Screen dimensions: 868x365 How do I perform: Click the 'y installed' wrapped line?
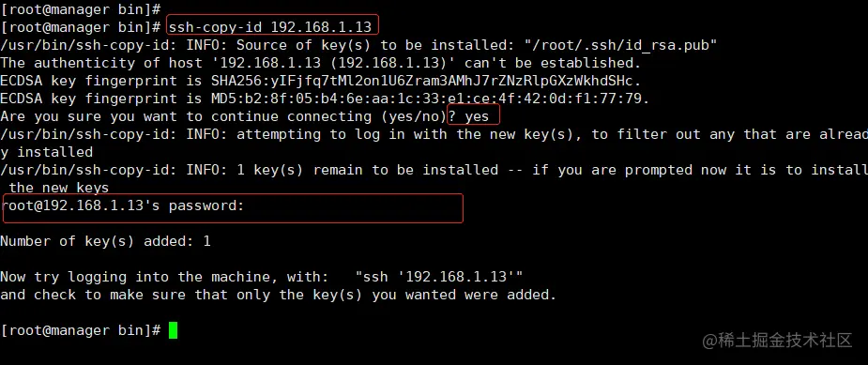coord(47,152)
